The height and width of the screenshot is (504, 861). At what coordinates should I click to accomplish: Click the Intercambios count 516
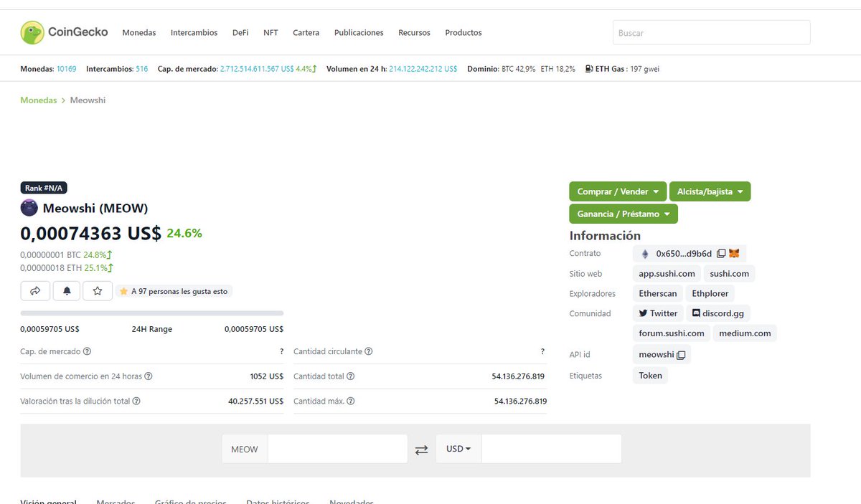point(141,69)
